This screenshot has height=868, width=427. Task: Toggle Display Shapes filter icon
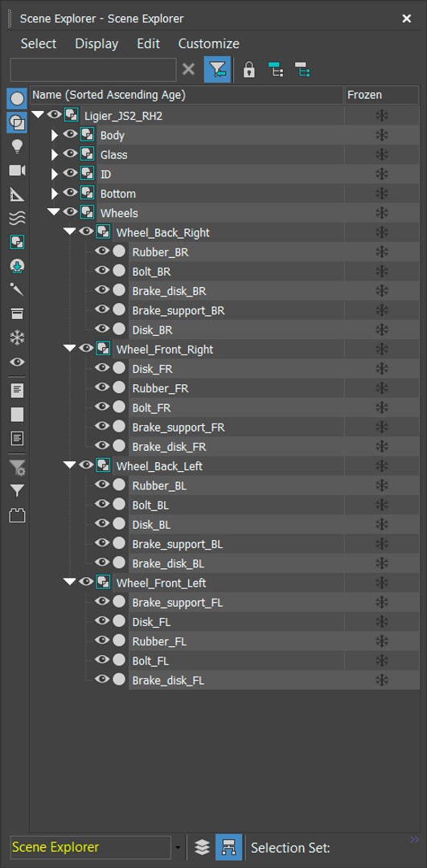pos(17,124)
